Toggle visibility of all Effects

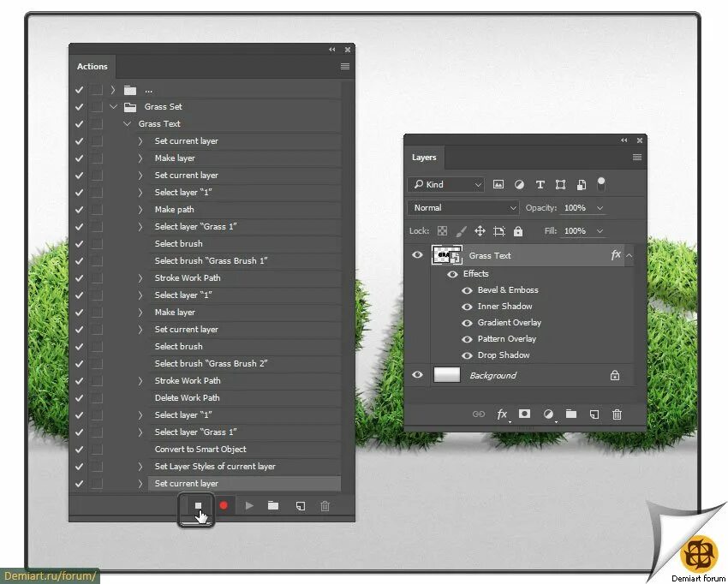452,274
